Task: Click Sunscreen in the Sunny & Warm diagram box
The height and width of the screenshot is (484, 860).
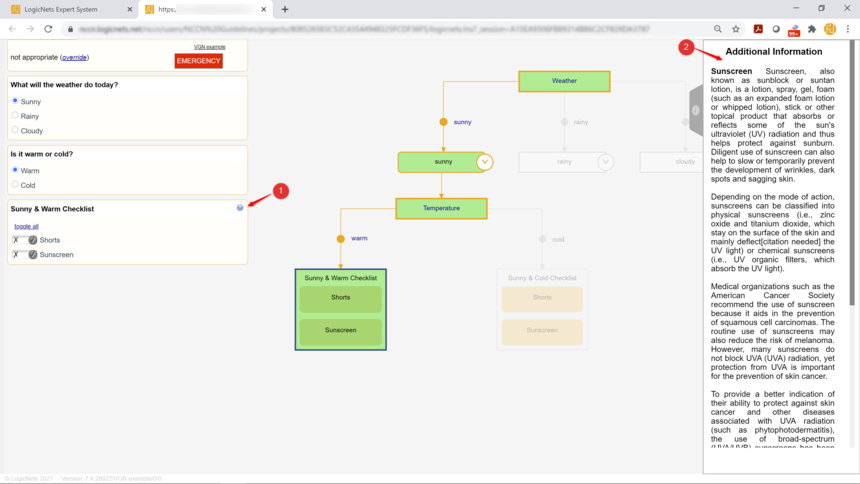Action: click(341, 332)
